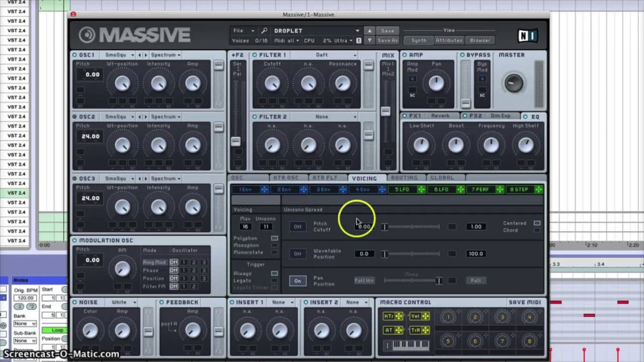Screen dimensions: 644x362
Task: Click the Save preset button
Action: point(387,31)
